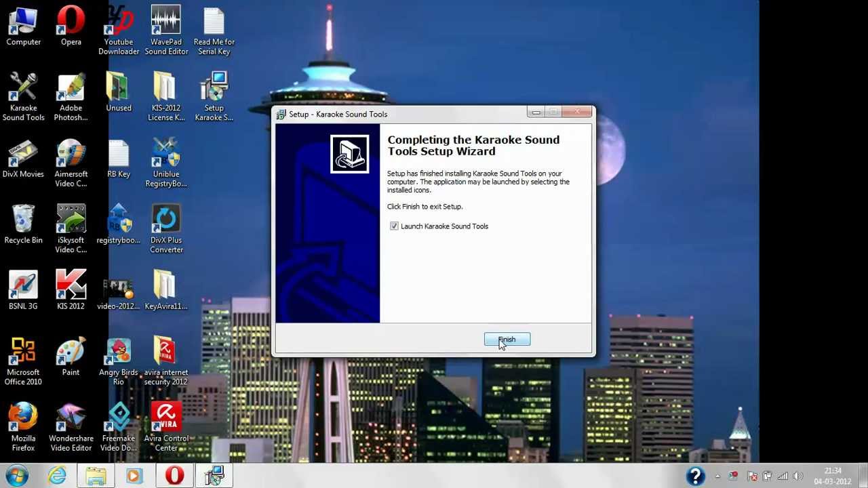Expand hidden system tray icons arrow

[718, 476]
